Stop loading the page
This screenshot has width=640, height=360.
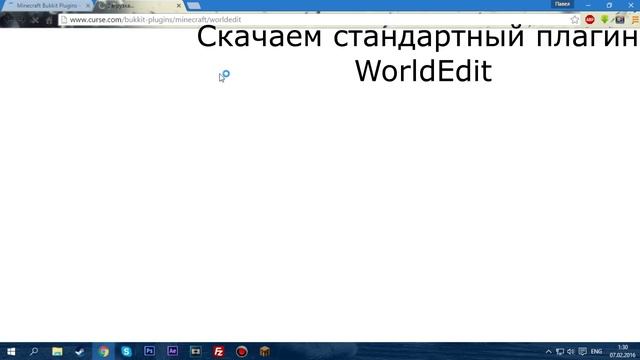[35, 20]
